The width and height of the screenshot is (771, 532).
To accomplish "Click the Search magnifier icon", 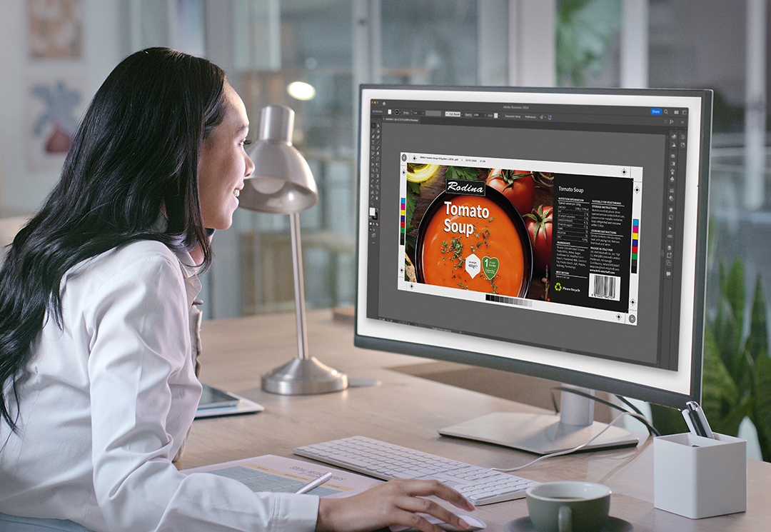I will 666,111.
